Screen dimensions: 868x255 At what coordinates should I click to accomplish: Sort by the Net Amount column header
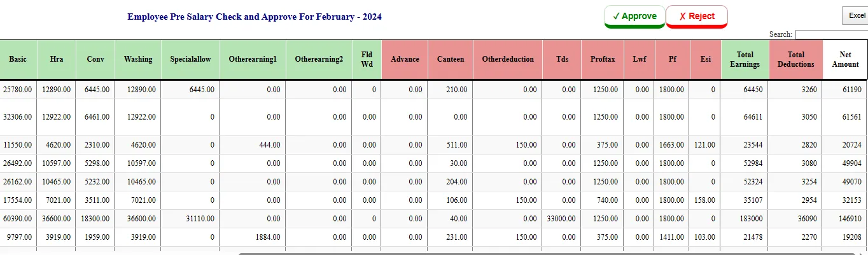(x=845, y=59)
